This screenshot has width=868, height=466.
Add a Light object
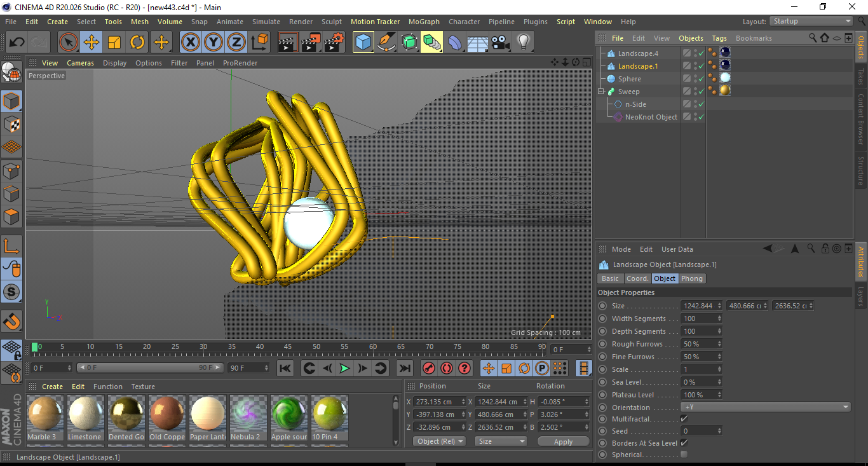click(x=524, y=43)
